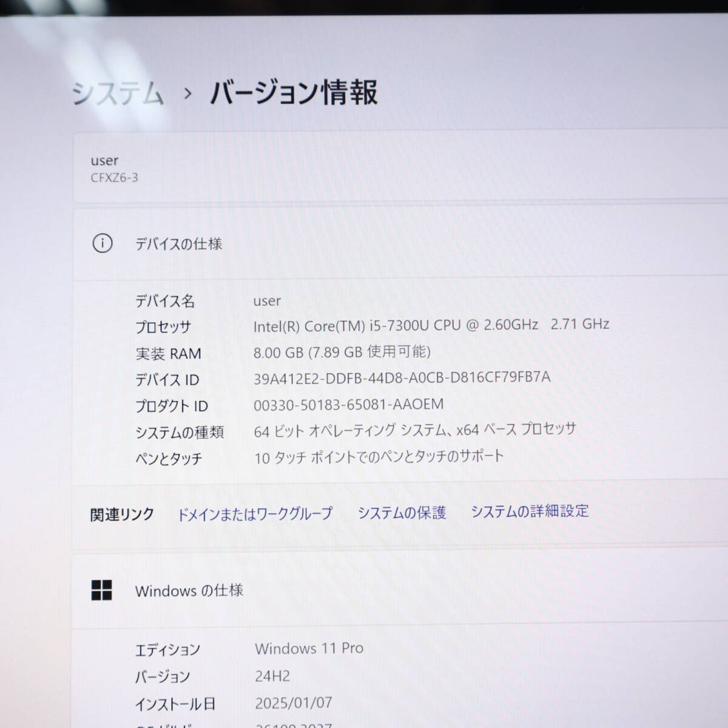Open システムの詳細設定 link

point(530,511)
